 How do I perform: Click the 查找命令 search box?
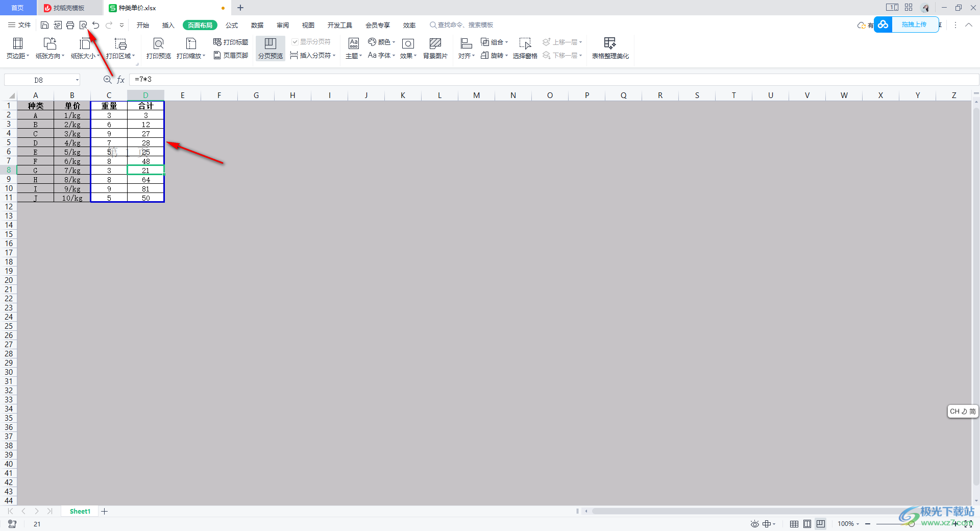[x=462, y=25]
